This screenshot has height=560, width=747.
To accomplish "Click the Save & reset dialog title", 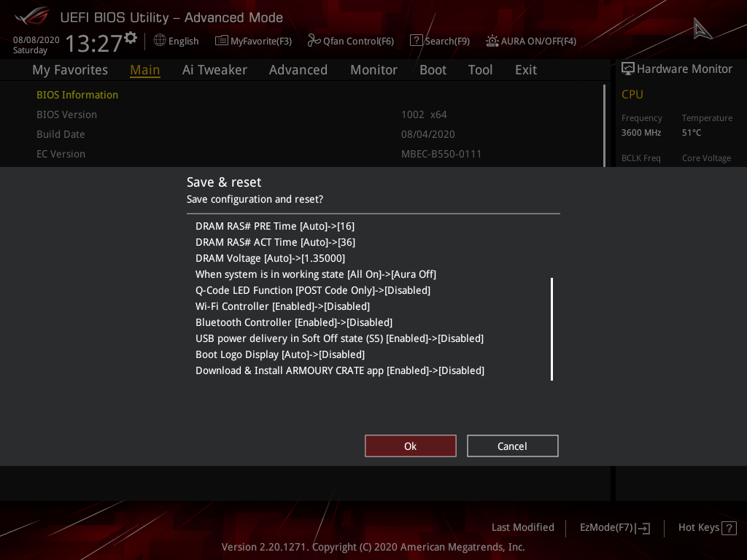I will point(224,182).
